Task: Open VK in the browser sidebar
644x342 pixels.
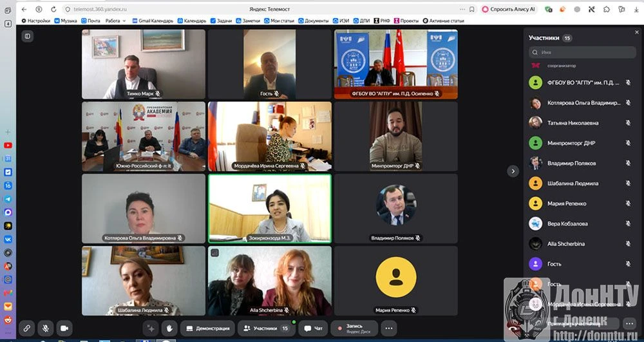Action: tap(8, 240)
